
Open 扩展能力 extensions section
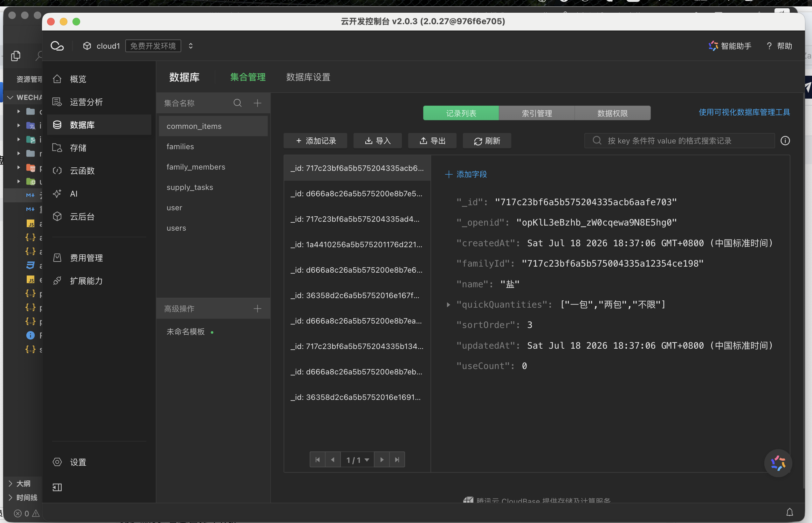pyautogui.click(x=99, y=281)
